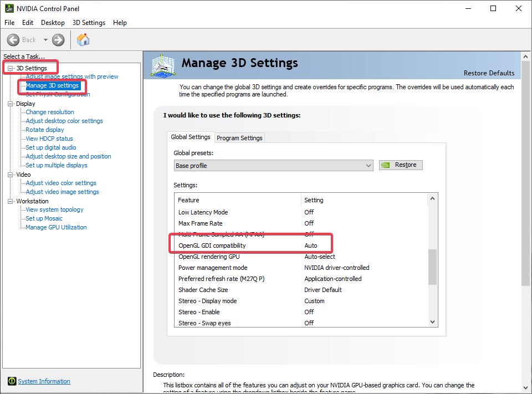Click Auto value for OpenGL GDI compatibility
The width and height of the screenshot is (532, 394).
click(311, 245)
